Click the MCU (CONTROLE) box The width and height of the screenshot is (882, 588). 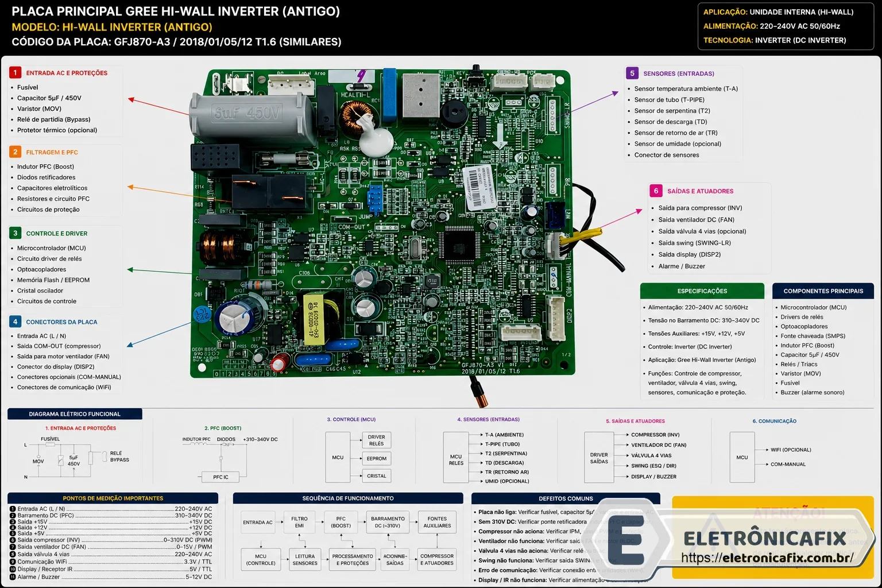coord(261,560)
